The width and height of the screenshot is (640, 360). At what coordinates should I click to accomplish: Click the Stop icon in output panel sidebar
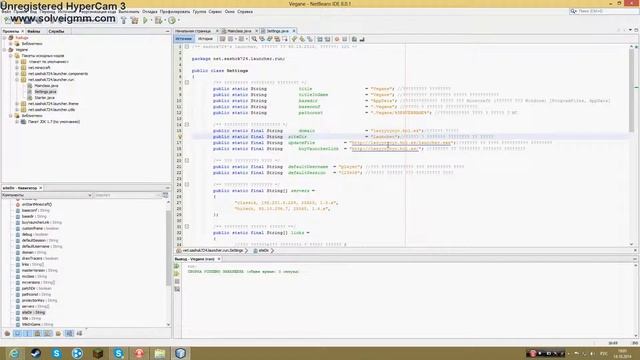177,281
